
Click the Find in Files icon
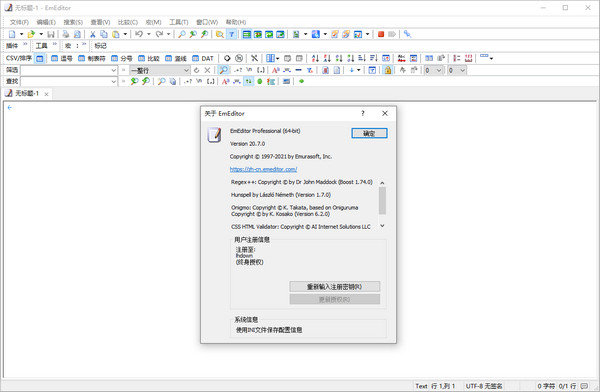tap(220, 34)
